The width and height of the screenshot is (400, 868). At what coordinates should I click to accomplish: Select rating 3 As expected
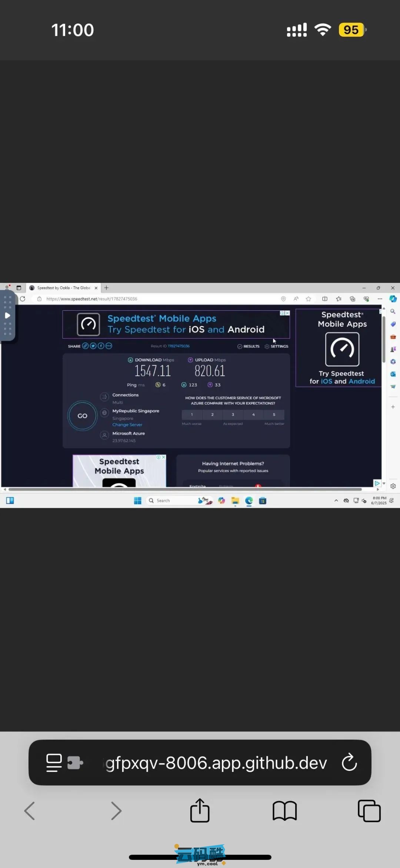(x=233, y=415)
